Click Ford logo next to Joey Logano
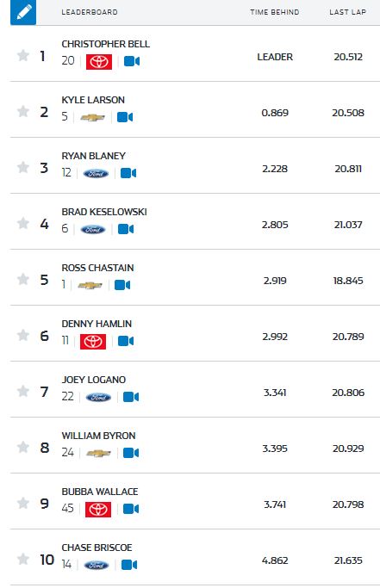Screen dimensions: 380x588 (x=98, y=397)
